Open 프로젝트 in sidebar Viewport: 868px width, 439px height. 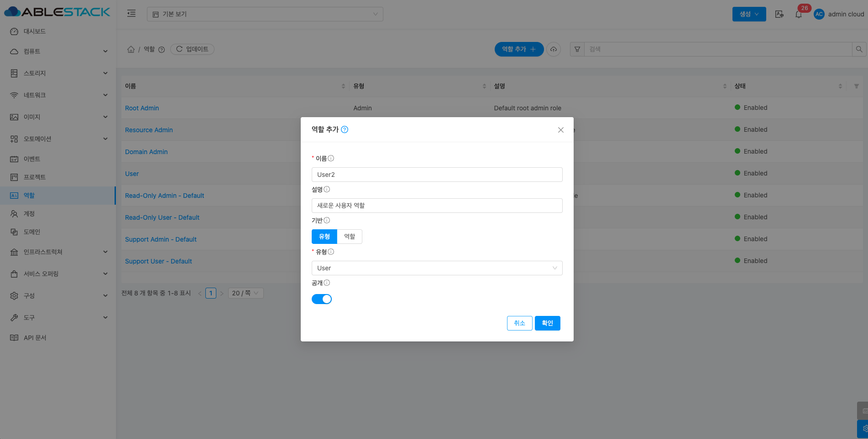[x=58, y=177]
